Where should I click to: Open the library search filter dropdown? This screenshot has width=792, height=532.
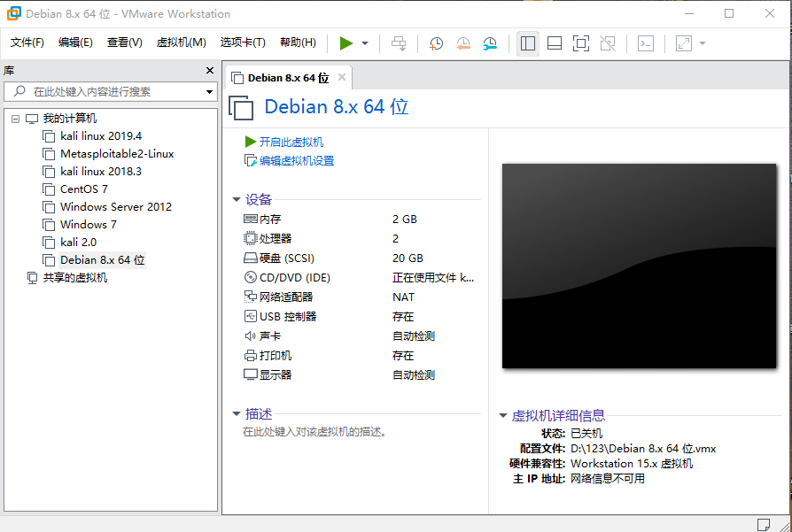tap(209, 92)
